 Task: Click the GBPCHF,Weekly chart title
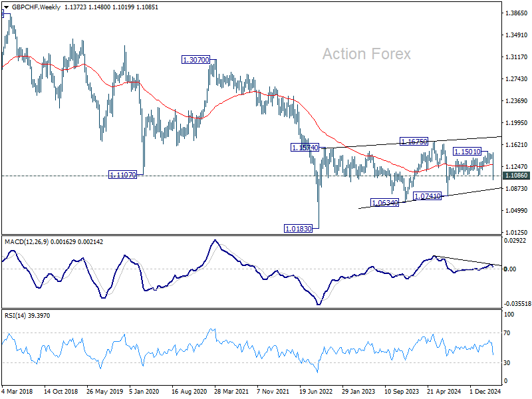pos(36,7)
